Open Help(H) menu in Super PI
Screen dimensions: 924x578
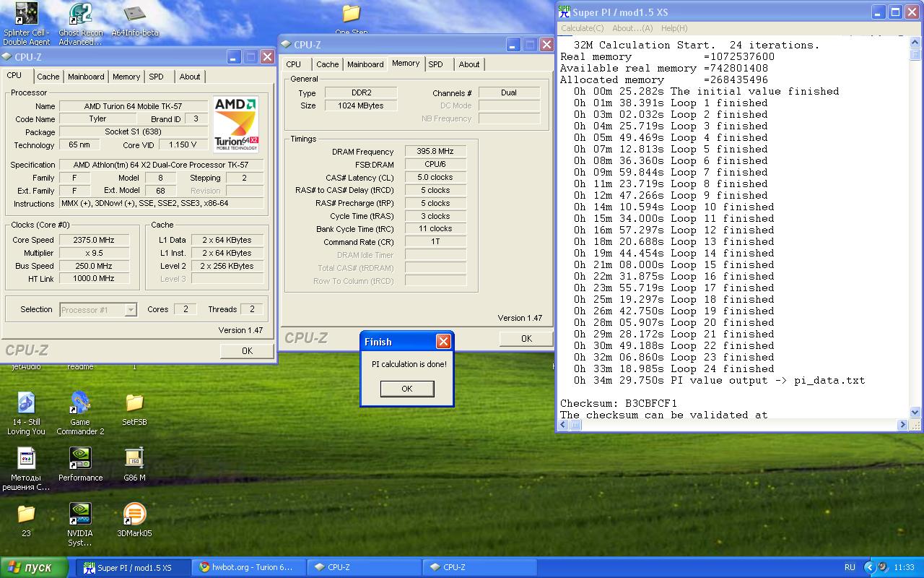click(674, 28)
